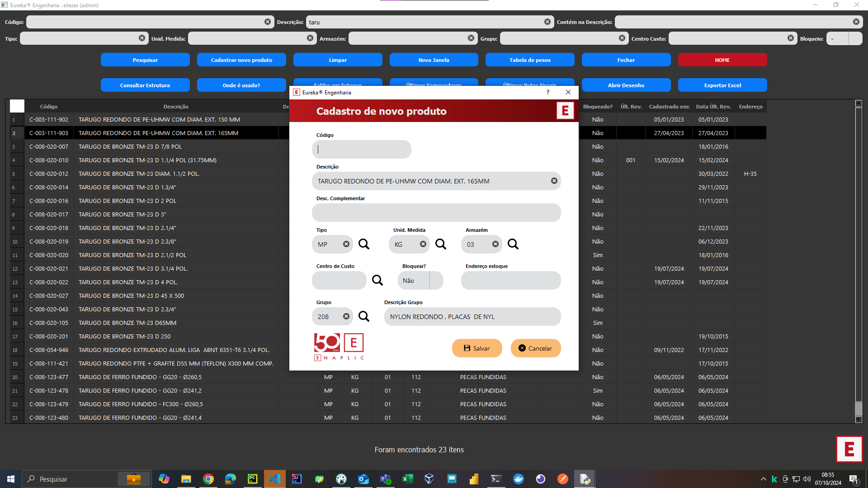Click the dialog help question mark

(548, 92)
